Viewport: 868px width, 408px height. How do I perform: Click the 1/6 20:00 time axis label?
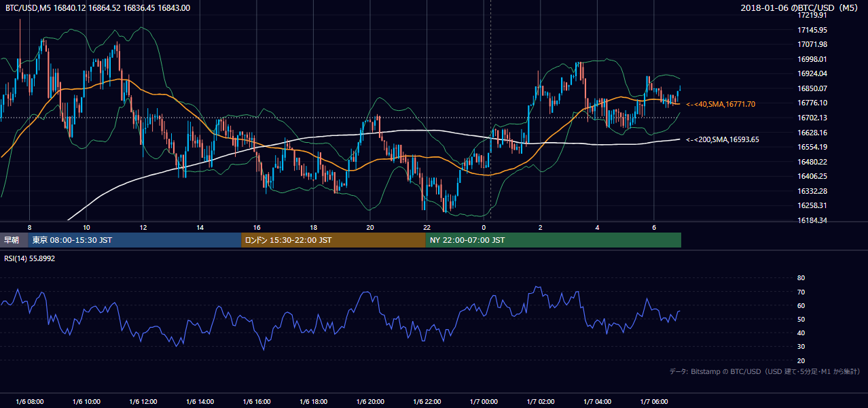(370, 401)
